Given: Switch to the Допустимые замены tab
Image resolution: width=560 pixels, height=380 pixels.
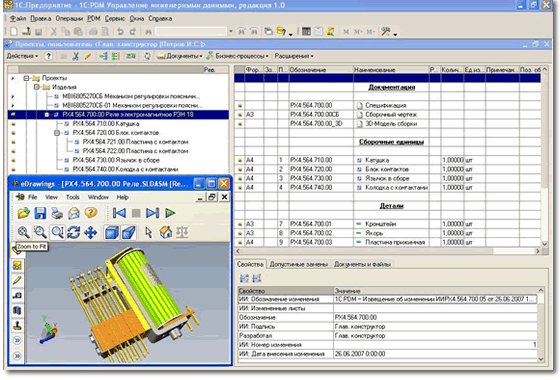Looking at the screenshot, I should pyautogui.click(x=299, y=264).
